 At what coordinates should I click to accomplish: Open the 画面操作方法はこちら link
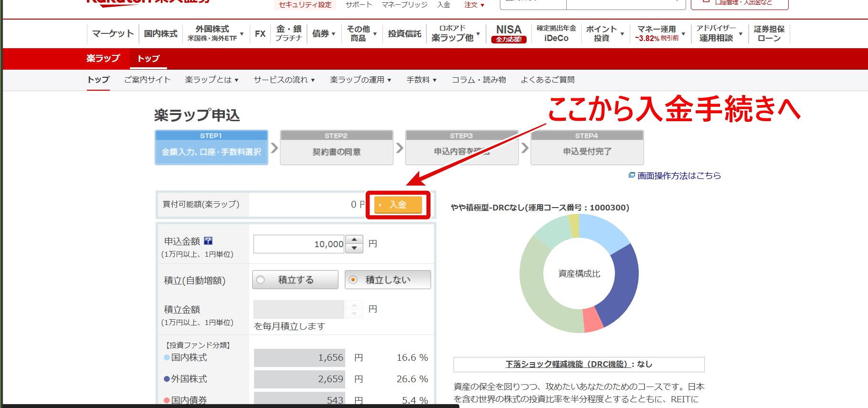[679, 176]
